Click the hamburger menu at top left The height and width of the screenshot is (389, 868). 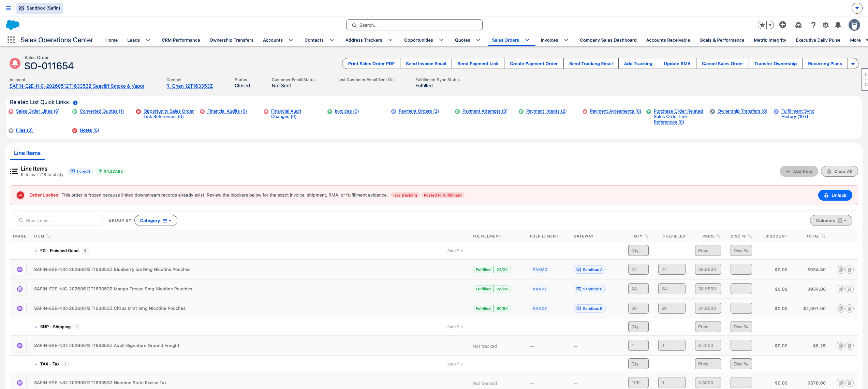pos(9,8)
